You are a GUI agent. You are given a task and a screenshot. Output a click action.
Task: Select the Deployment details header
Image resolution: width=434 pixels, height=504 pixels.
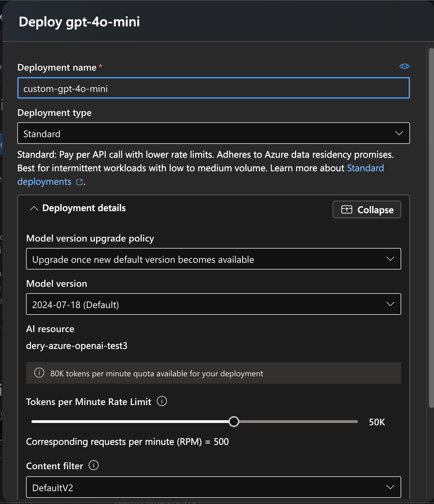coord(83,208)
